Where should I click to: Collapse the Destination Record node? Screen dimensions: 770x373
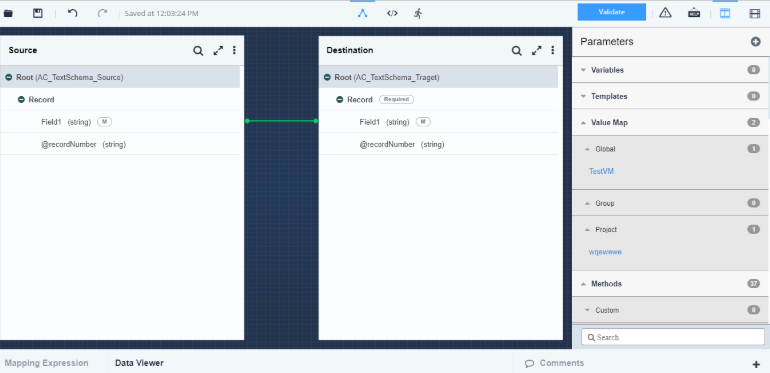pyautogui.click(x=339, y=100)
